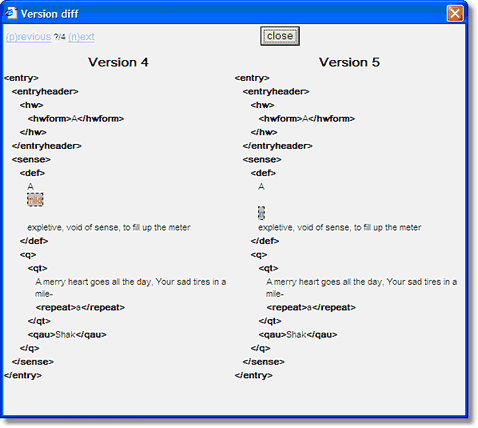
Task: Select the opening <entry> tag in Version 4
Action: [x=21, y=78]
